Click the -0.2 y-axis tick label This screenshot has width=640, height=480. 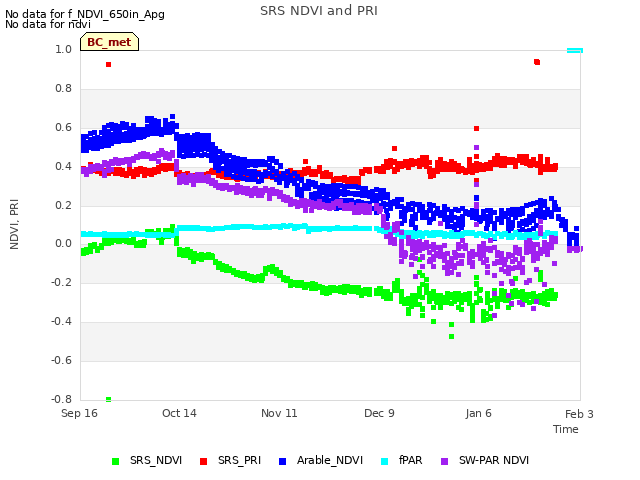61,282
